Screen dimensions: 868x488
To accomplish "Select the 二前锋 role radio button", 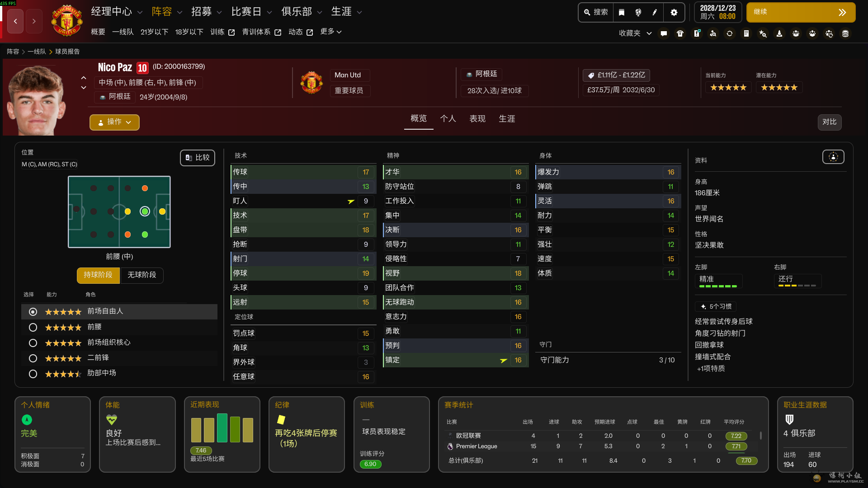I will (33, 358).
